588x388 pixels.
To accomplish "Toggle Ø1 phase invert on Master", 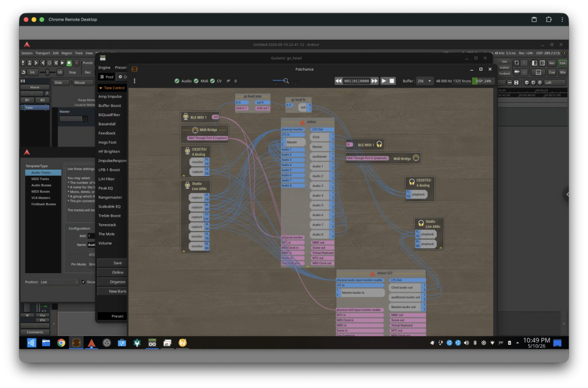I will [x=28, y=100].
